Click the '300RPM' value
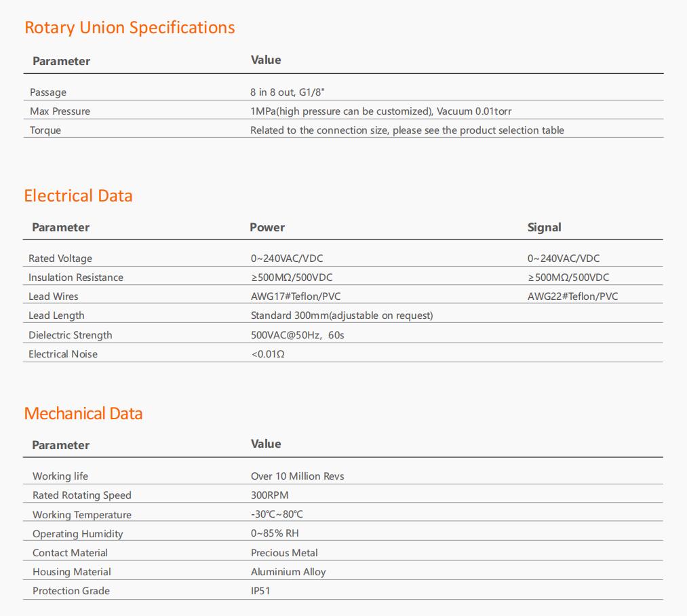 pyautogui.click(x=270, y=495)
